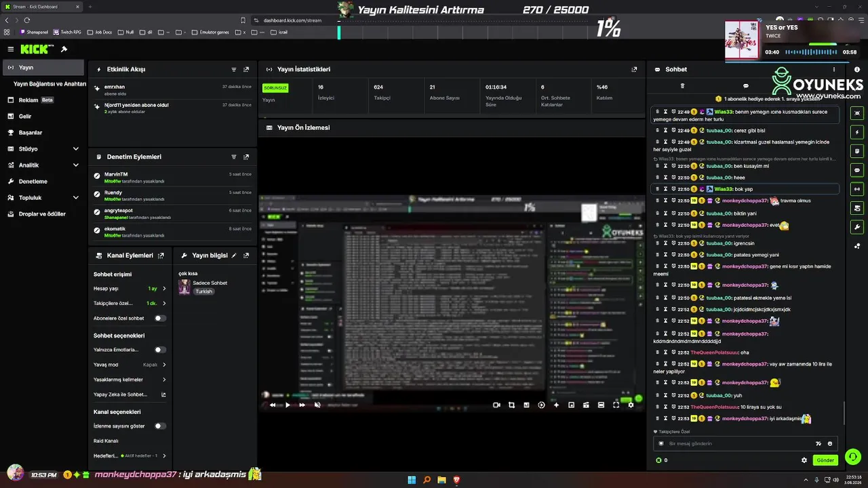Open the green support chat bubble

[853, 457]
